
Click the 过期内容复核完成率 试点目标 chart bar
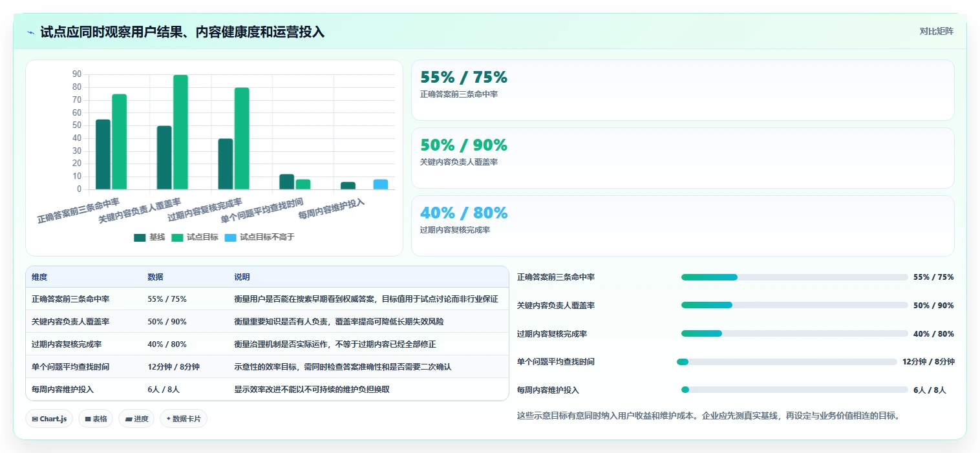coord(242,139)
